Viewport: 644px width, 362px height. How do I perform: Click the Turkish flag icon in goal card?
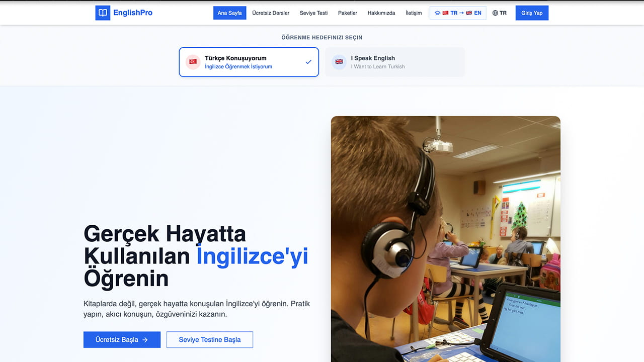193,62
